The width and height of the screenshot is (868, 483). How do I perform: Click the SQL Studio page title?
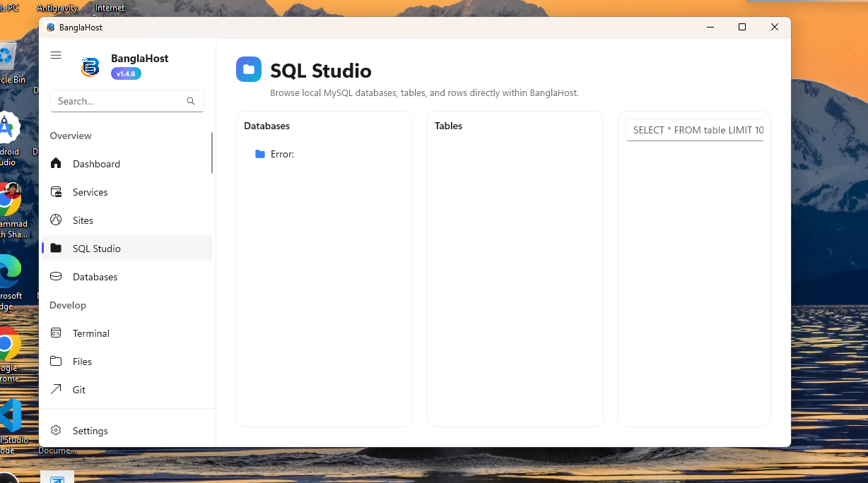click(x=321, y=71)
